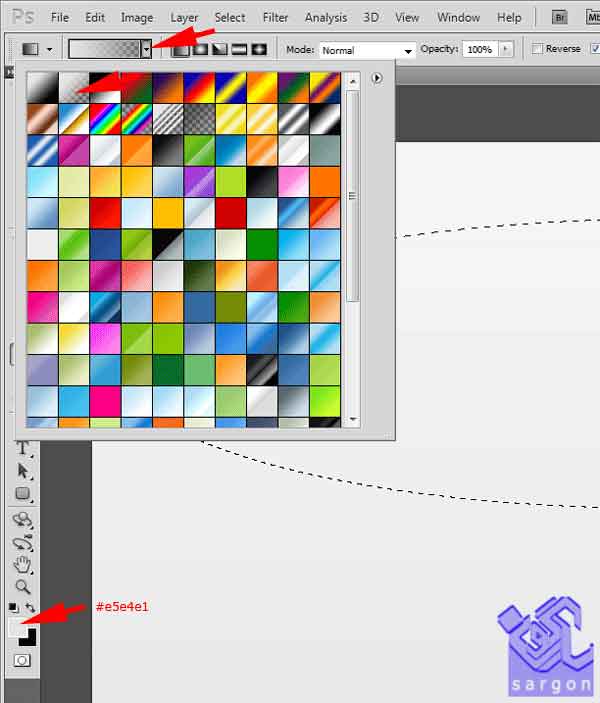Viewport: 600px width, 703px height.
Task: Click the foreground color swatch
Action: [x=17, y=628]
